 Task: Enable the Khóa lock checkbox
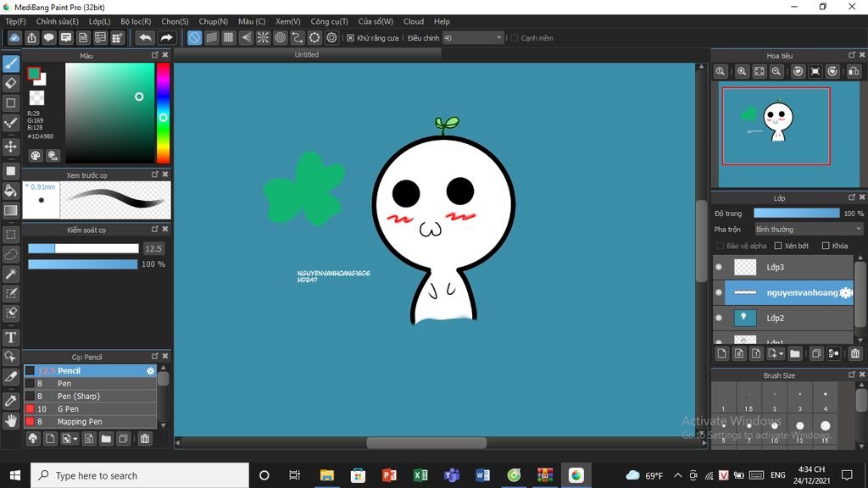pos(826,246)
